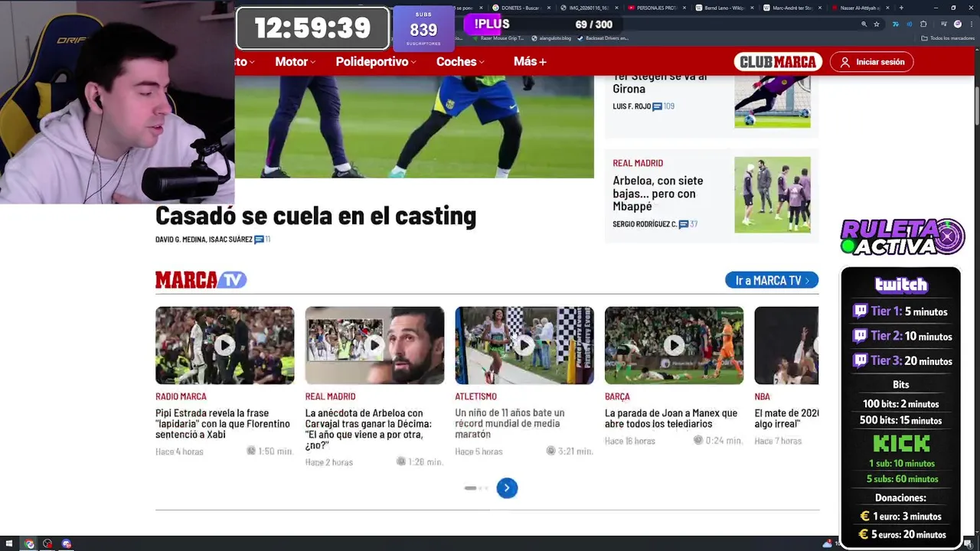Close the DONETES search tab
980x551 pixels.
coord(548,8)
